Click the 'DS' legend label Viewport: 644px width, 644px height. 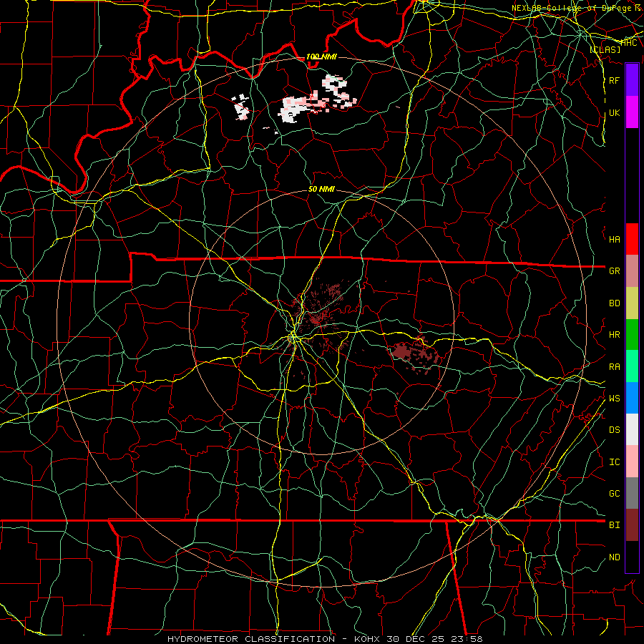614,429
